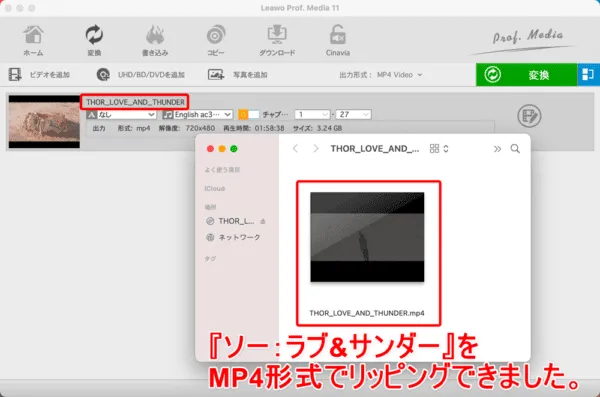Click the THOR_LOVE_AND_THUNDER.mp4 file name
The width and height of the screenshot is (600, 397).
point(367,313)
